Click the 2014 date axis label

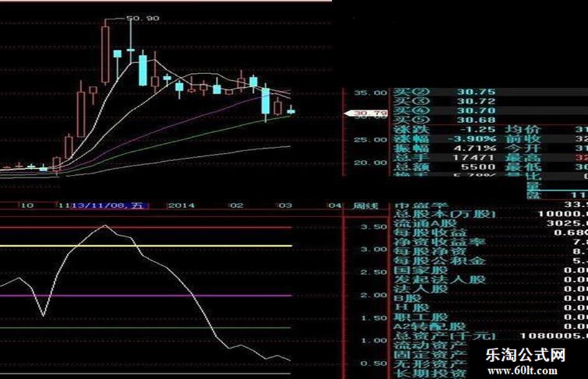click(182, 205)
